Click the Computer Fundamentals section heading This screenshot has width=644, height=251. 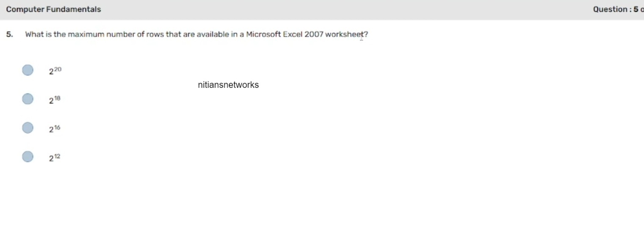(x=53, y=9)
